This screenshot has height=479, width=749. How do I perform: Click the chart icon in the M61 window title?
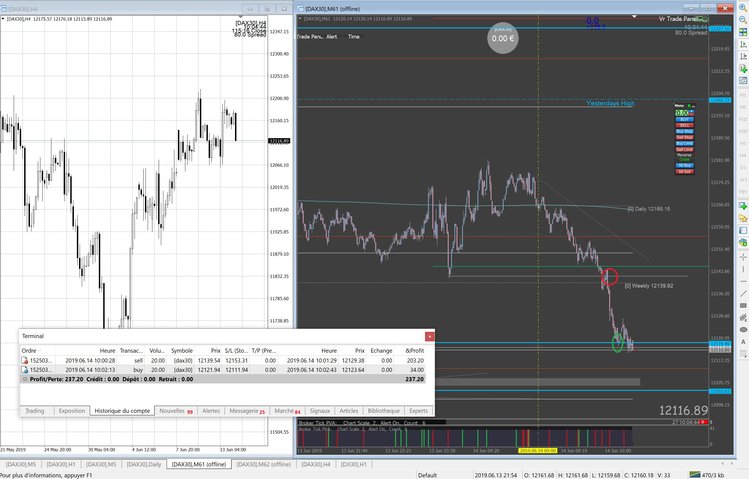point(302,6)
